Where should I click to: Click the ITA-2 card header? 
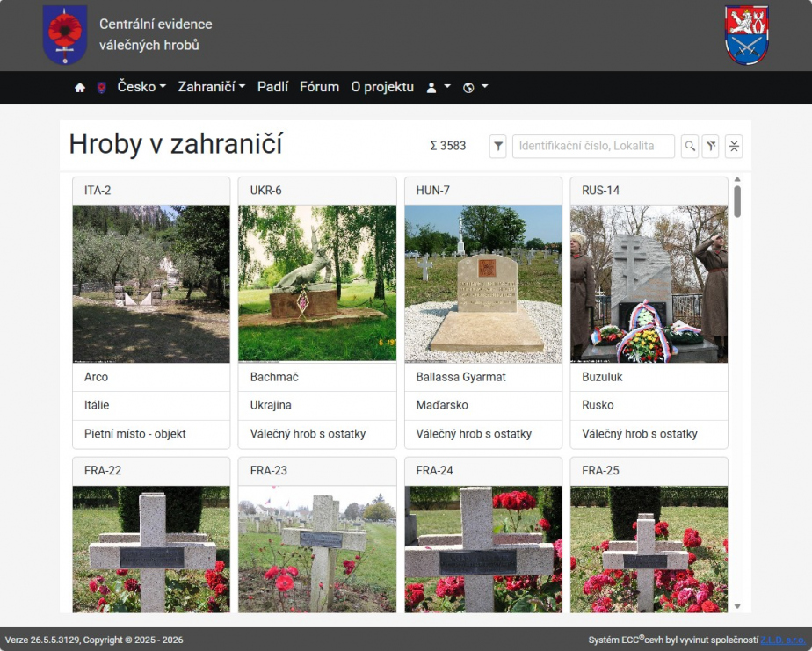(x=151, y=191)
